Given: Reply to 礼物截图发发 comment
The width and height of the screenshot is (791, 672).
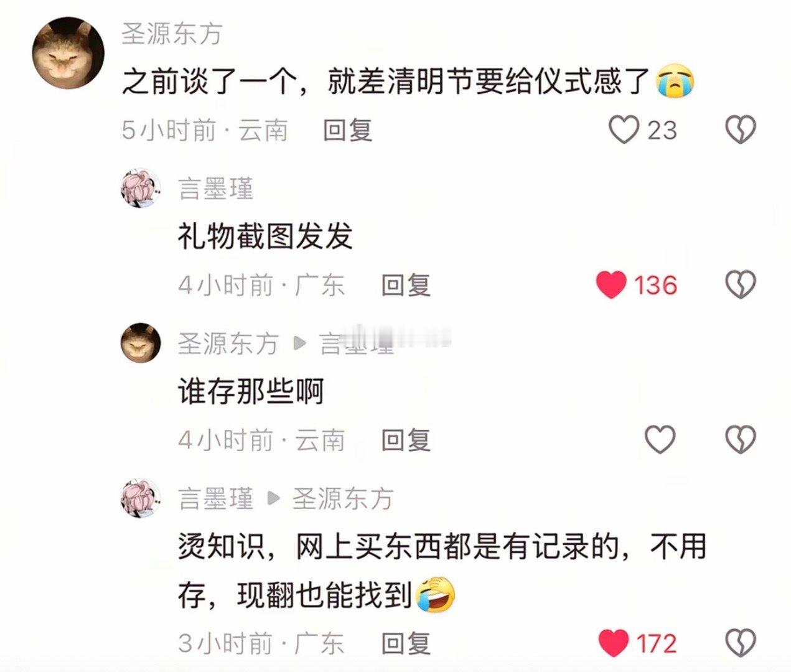Looking at the screenshot, I should [406, 286].
